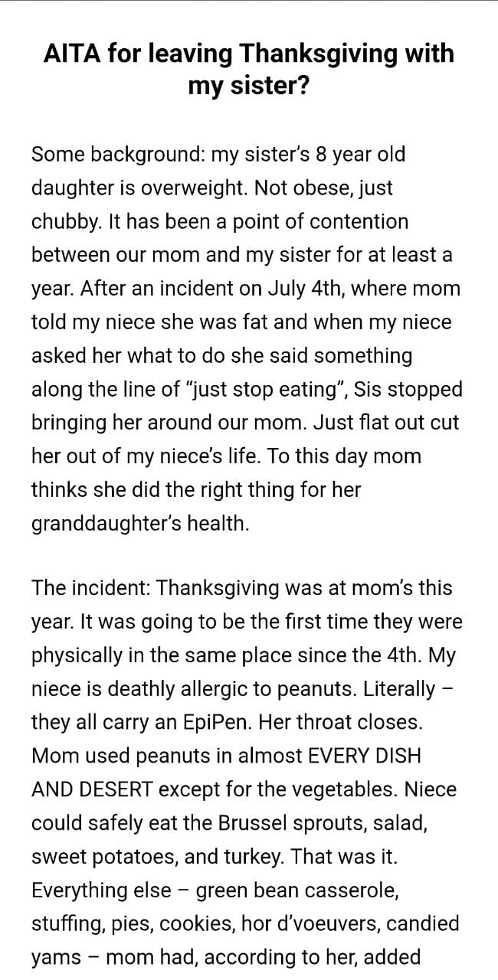This screenshot has height=980, width=498.
Task: Click 'granddaughter's health.' ending the first paragraph
Action: [x=140, y=524]
